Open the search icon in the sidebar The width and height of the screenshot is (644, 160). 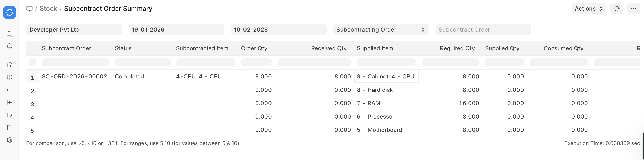click(9, 34)
